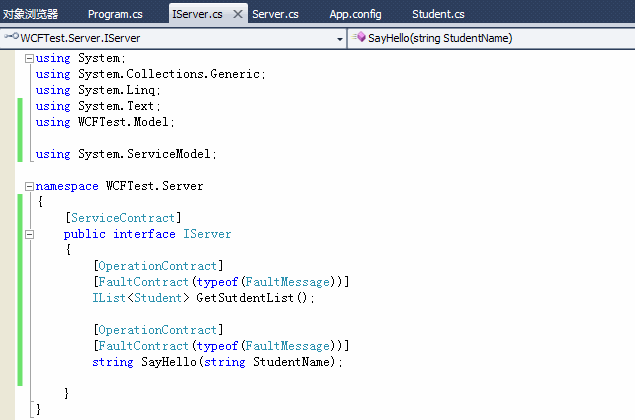The width and height of the screenshot is (635, 420).
Task: Open the SayHello member dropdown
Action: [491, 38]
